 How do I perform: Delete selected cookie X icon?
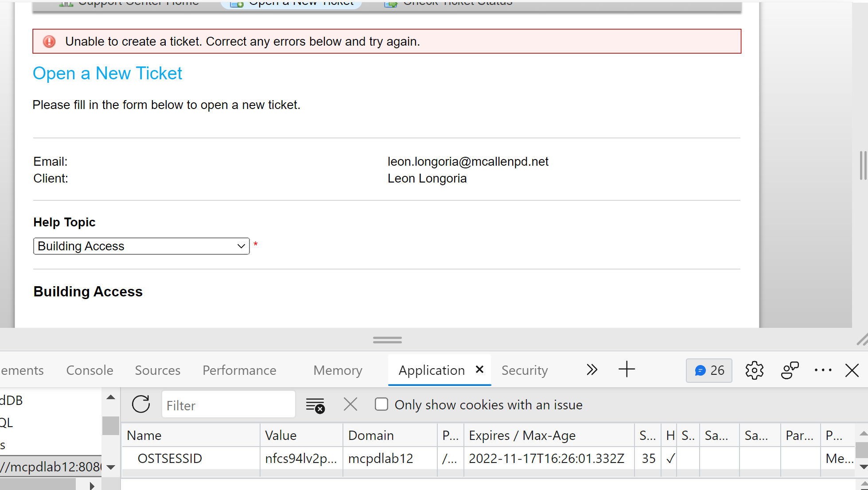coord(350,404)
